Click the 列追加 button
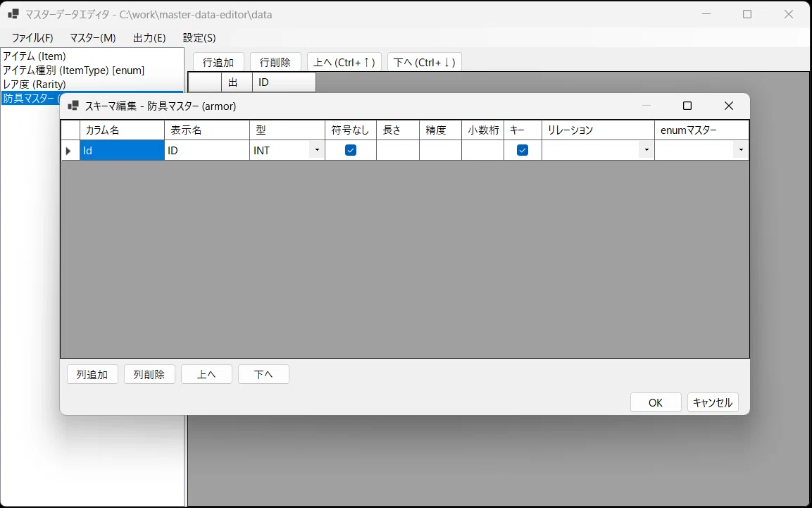Screen dimensions: 812x508 click(92, 374)
